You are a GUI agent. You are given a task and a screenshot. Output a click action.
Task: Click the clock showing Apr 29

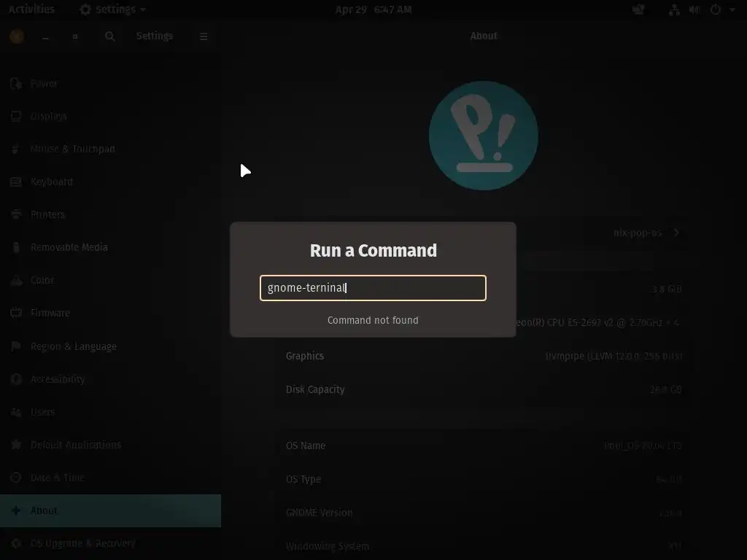point(373,9)
